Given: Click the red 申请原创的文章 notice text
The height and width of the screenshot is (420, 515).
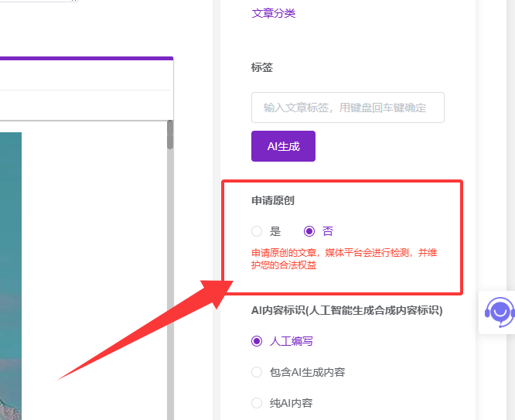Looking at the screenshot, I should point(344,259).
